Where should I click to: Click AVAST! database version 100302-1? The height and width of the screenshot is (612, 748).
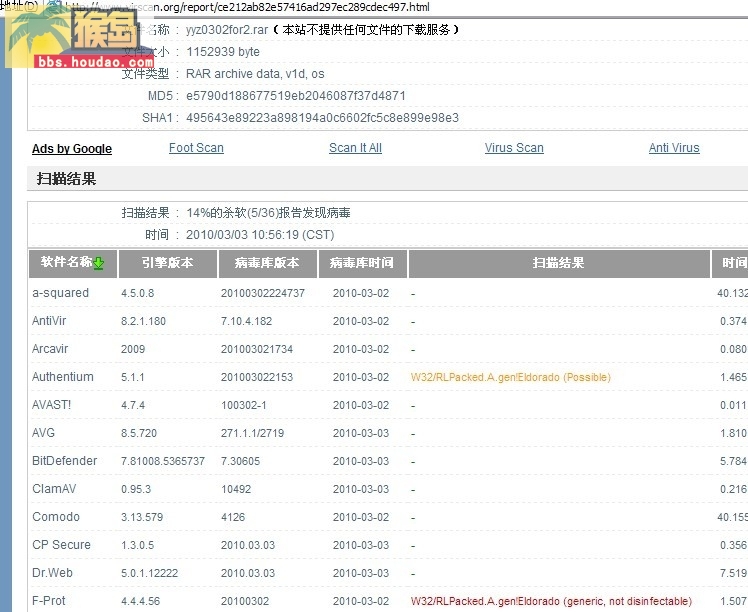[x=244, y=405]
